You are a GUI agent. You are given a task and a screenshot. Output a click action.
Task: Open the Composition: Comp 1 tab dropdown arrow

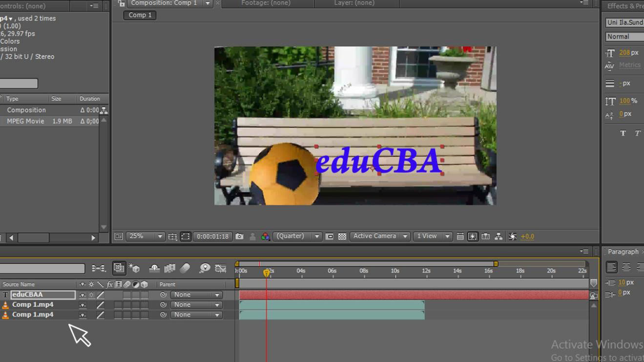point(208,3)
